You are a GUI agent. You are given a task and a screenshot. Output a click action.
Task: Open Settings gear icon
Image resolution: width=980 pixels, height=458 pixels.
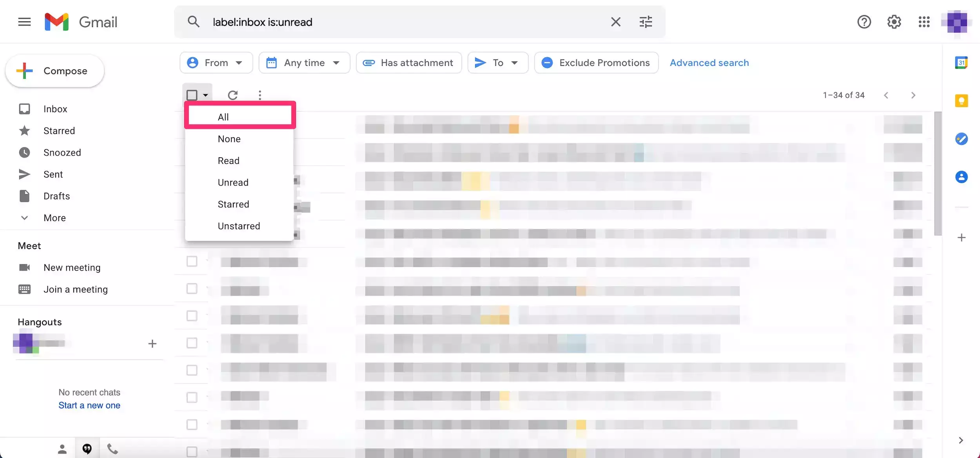tap(894, 22)
